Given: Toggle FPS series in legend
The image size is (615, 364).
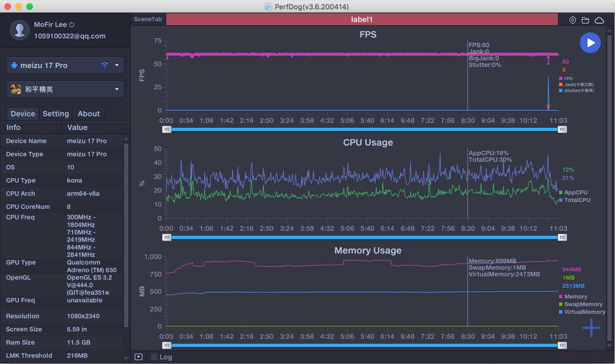Looking at the screenshot, I should [x=566, y=78].
